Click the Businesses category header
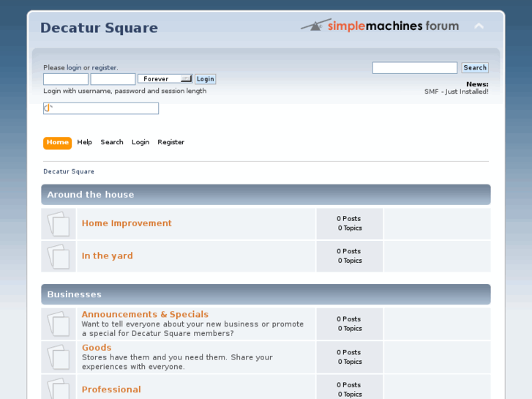This screenshot has height=399, width=532. 266,294
